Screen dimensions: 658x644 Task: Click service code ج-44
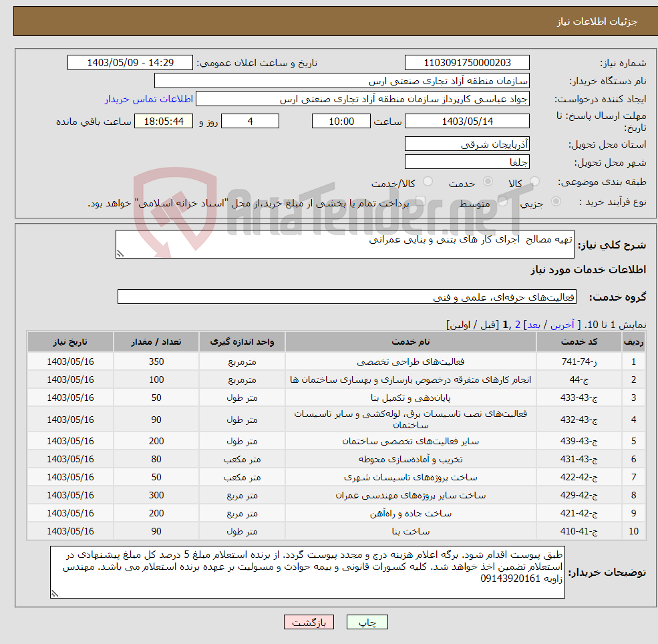[x=579, y=379]
